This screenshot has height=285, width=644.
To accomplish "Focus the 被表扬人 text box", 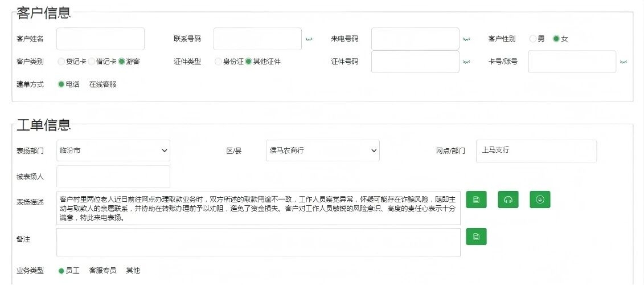I will (x=113, y=177).
